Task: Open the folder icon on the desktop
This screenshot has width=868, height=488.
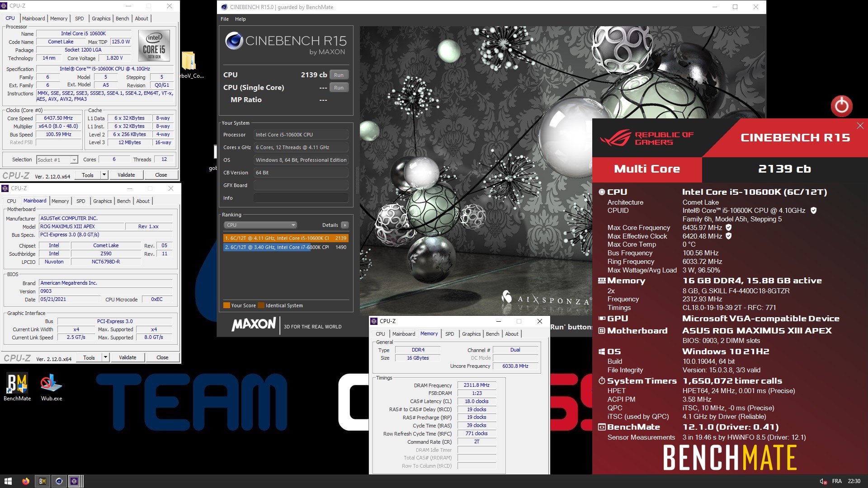Action: (189, 61)
